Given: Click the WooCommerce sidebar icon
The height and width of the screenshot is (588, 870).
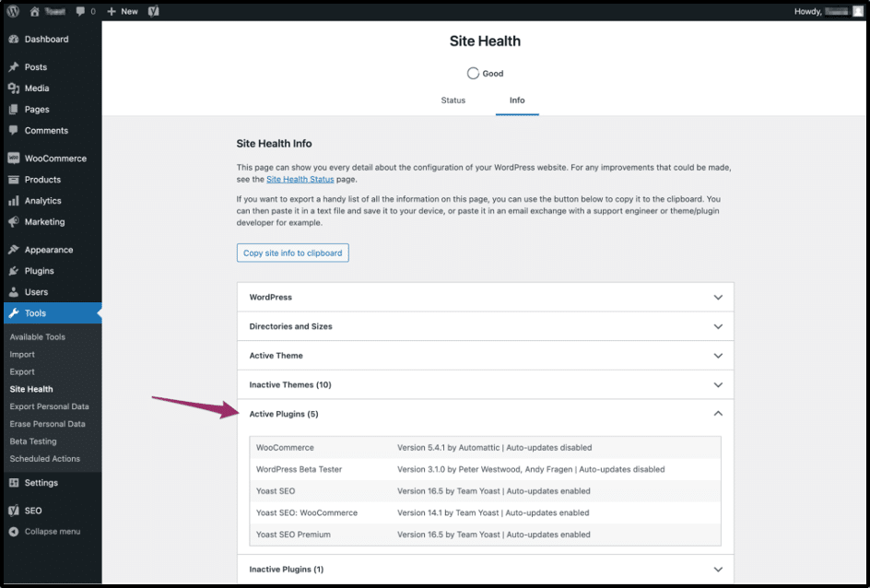Looking at the screenshot, I should click(14, 159).
